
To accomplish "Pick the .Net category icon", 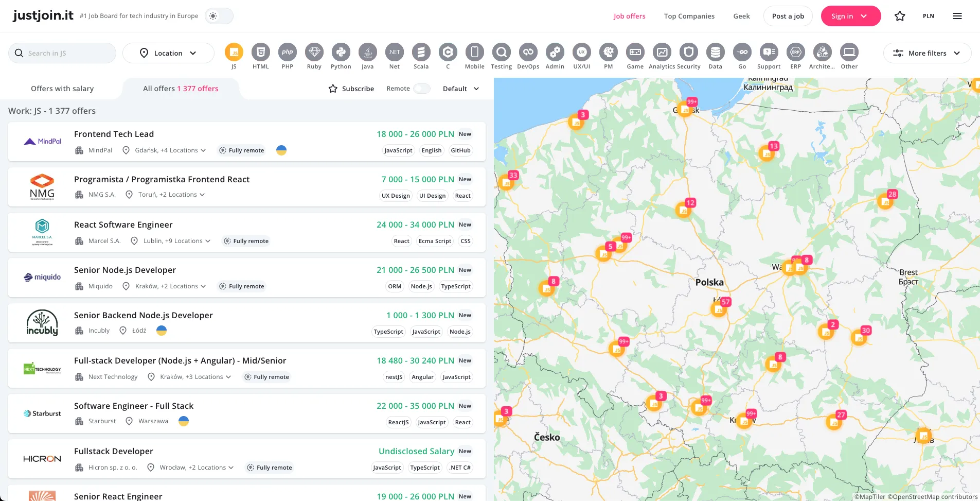I will pyautogui.click(x=395, y=52).
